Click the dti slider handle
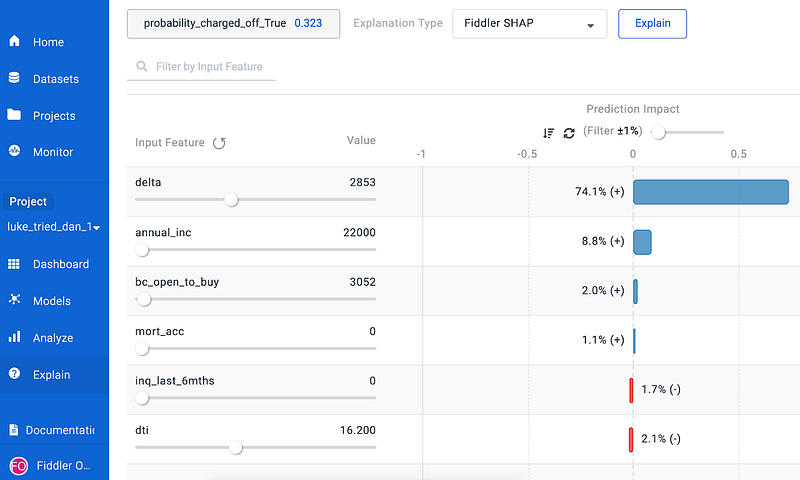The image size is (800, 480). [236, 448]
